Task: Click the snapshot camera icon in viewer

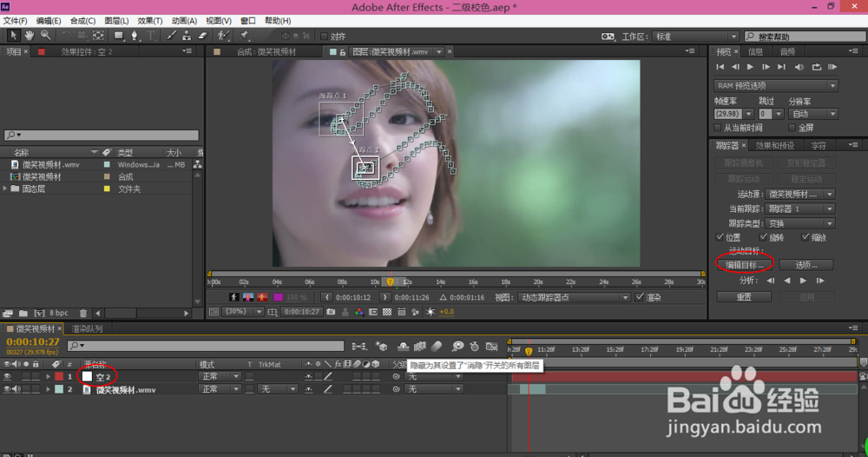Action: (331, 312)
